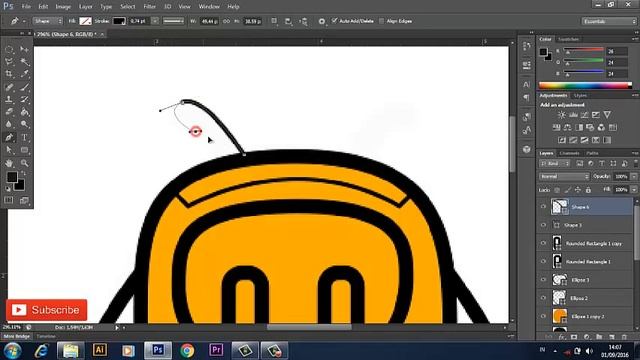Viewport: 640px width, 360px height.
Task: Select the Lasso tool
Action: tap(9, 62)
